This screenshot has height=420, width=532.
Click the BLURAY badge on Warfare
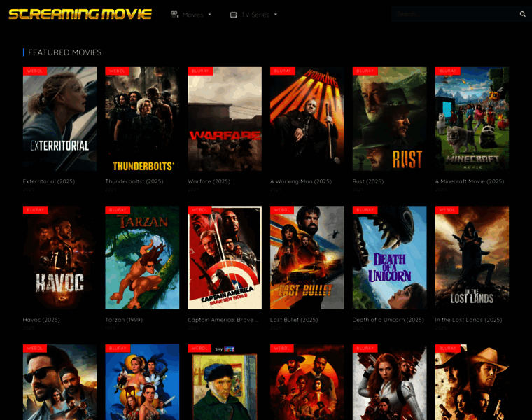pyautogui.click(x=200, y=71)
